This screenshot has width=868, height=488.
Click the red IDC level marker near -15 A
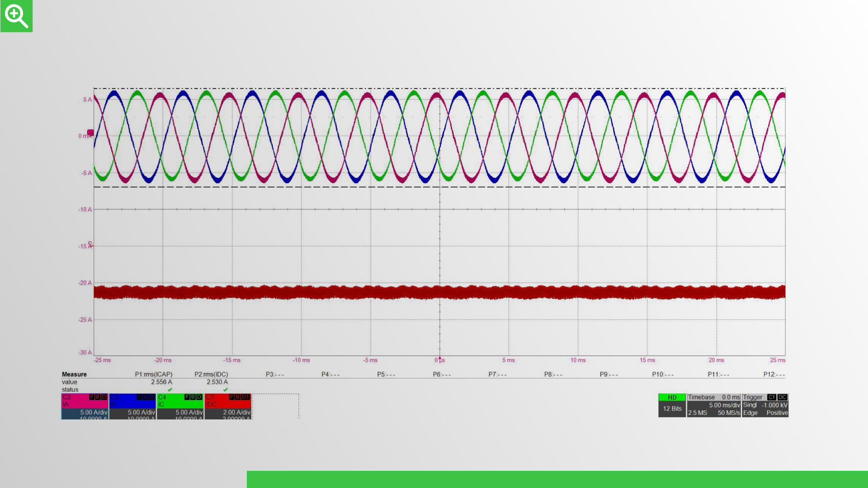click(90, 245)
